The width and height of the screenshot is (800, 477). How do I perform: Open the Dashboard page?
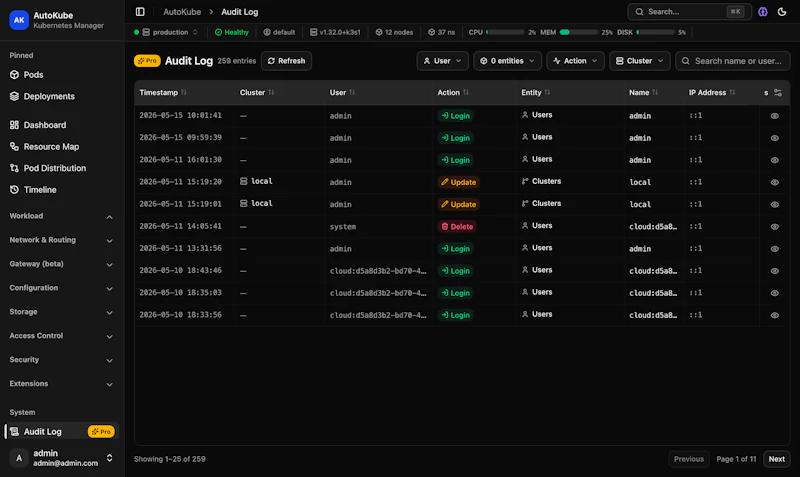point(61,124)
